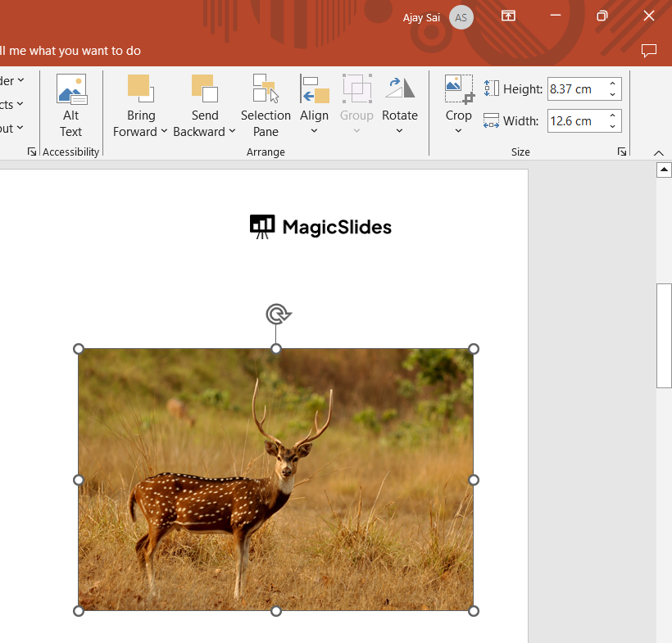Click the Align objects icon
The image size is (672, 643).
[x=314, y=88]
